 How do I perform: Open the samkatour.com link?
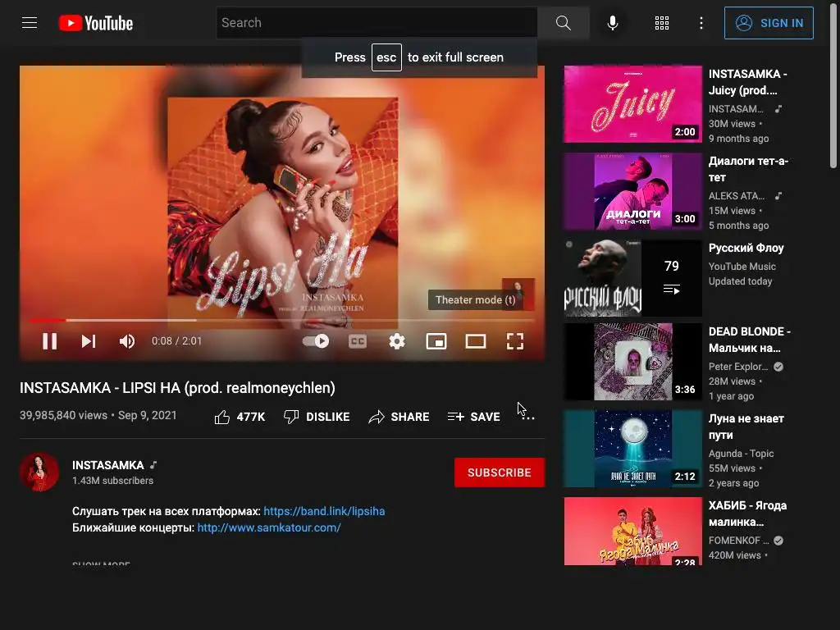tap(269, 527)
